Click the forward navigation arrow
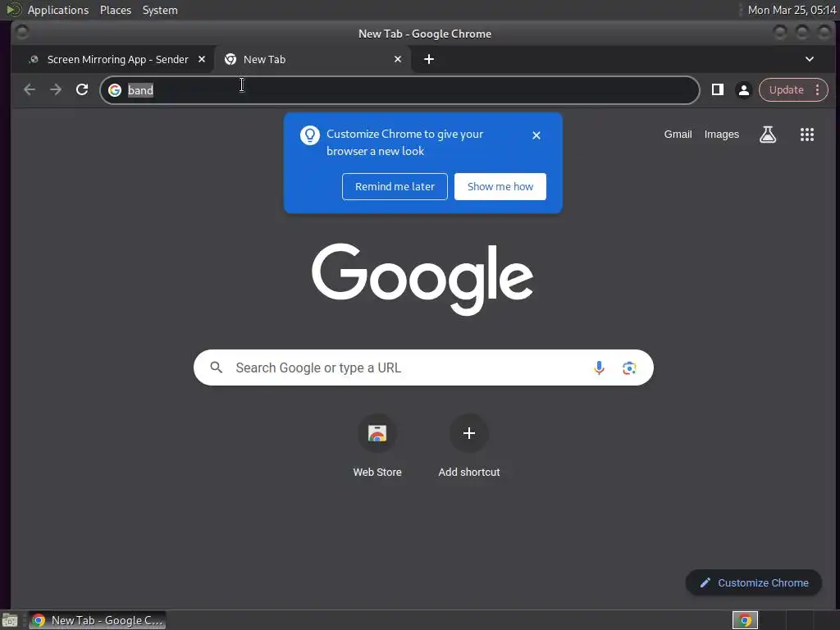This screenshot has height=630, width=840. pos(56,89)
